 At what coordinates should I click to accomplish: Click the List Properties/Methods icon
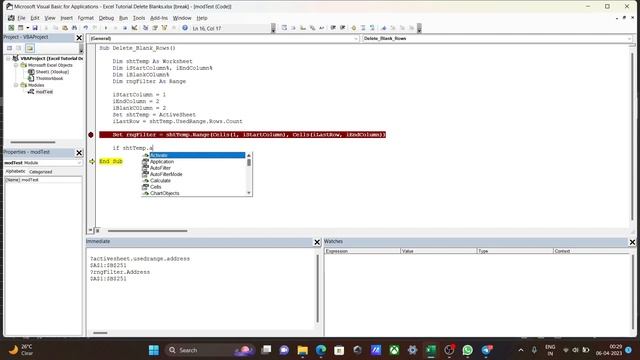click(284, 28)
